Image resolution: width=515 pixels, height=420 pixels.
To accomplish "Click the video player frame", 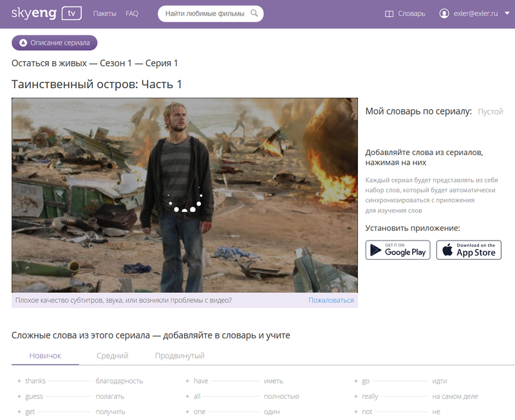I will [185, 195].
